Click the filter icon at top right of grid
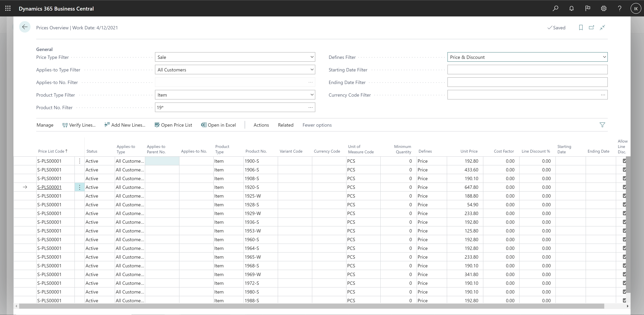644x315 pixels. click(x=603, y=125)
